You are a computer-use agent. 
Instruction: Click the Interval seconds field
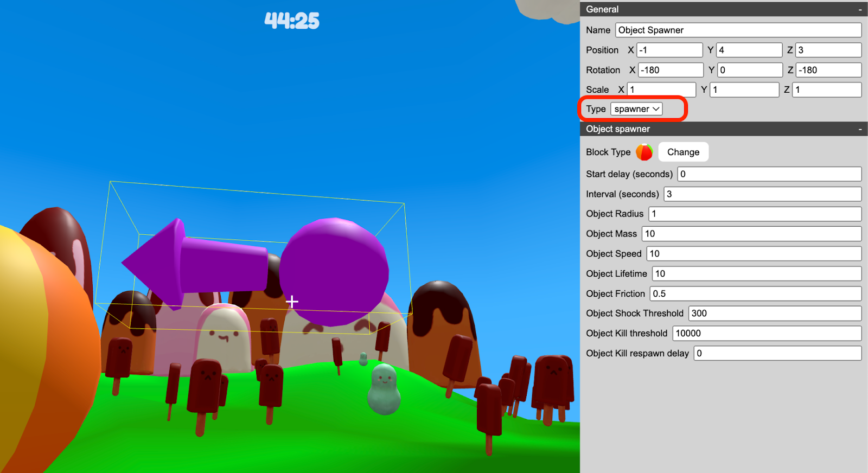(763, 194)
